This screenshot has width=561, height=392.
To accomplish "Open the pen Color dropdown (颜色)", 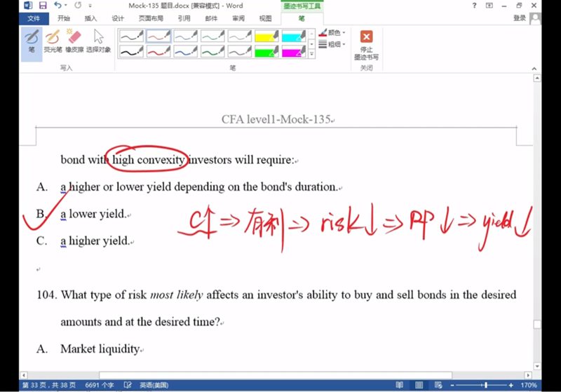I will click(x=332, y=33).
